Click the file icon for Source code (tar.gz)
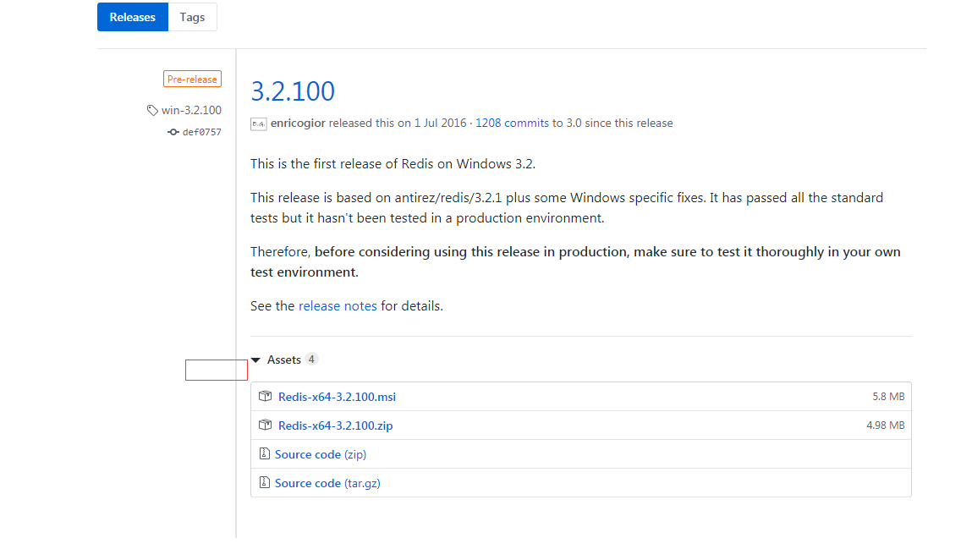Viewport: 961px width, 560px height. tap(264, 483)
